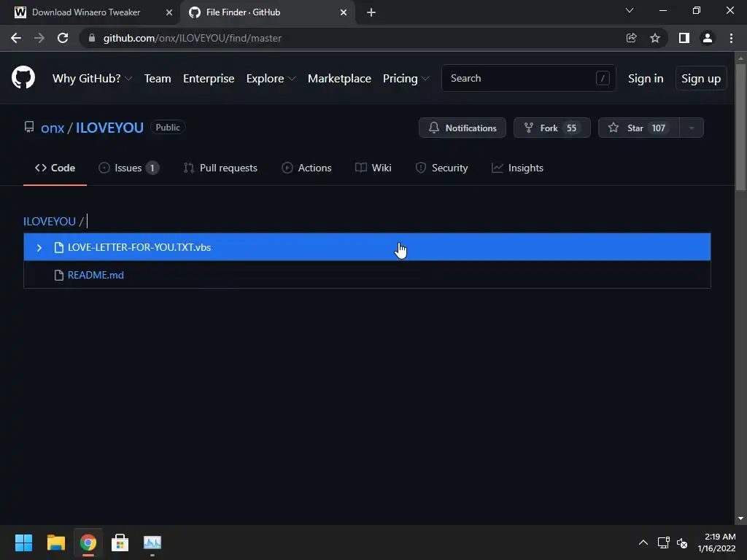The image size is (747, 560).
Task: Click the browser forward arrow
Action: coord(39,38)
